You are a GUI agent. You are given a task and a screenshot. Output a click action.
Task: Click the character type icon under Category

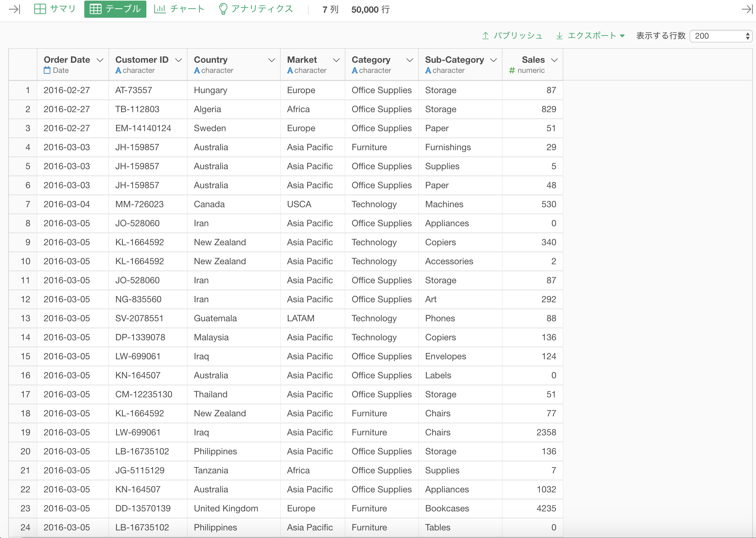355,70
